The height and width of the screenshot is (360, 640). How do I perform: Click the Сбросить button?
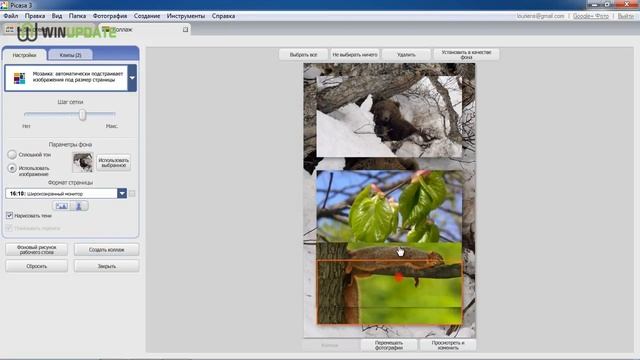36,266
